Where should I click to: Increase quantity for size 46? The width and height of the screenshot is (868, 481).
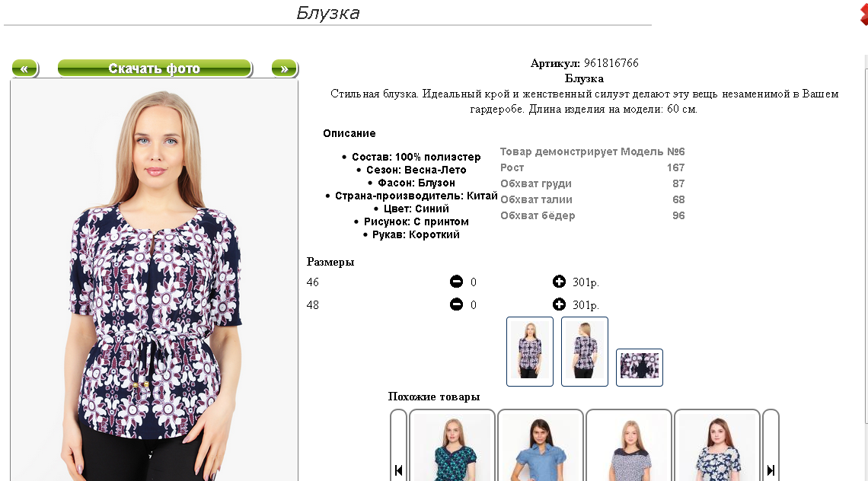[559, 282]
